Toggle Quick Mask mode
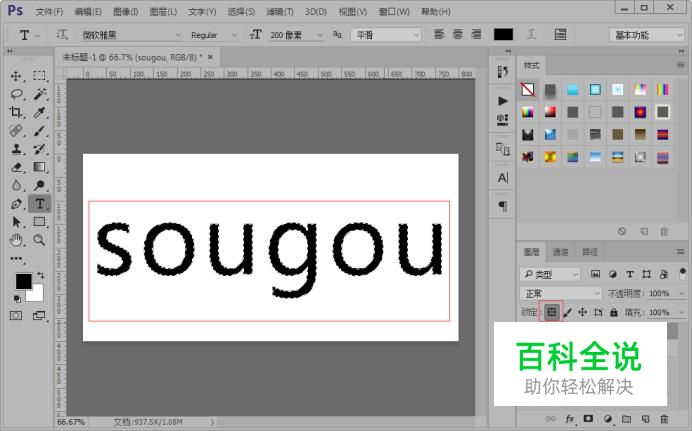The image size is (692, 431). (x=16, y=315)
